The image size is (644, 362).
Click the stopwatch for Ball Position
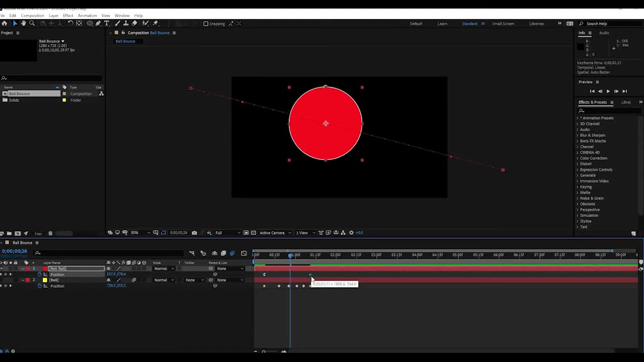[40, 286]
